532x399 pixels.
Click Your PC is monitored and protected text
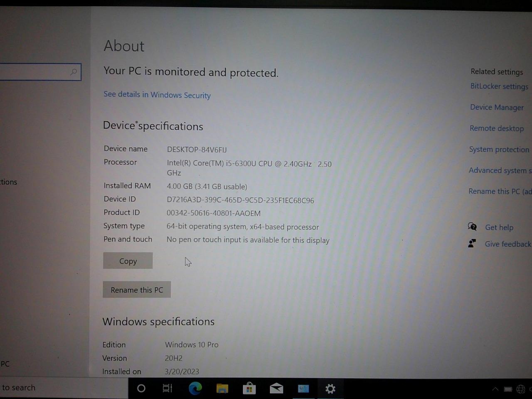[191, 72]
